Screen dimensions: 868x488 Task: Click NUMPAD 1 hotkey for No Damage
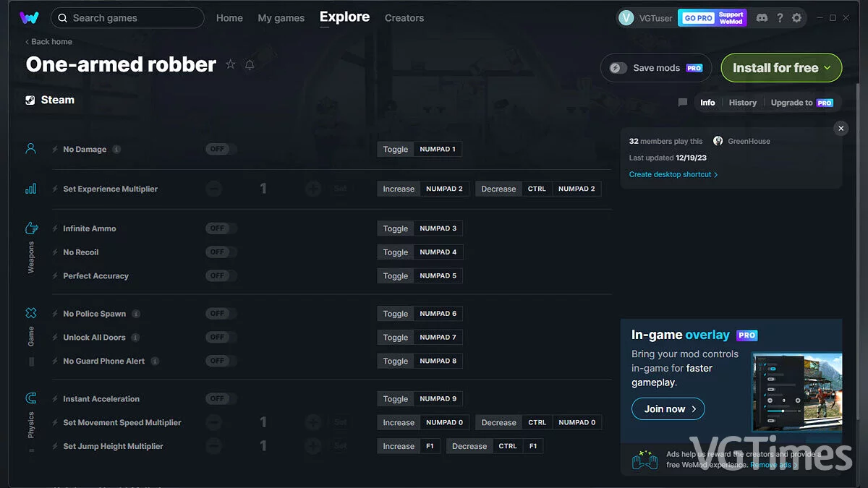point(438,150)
